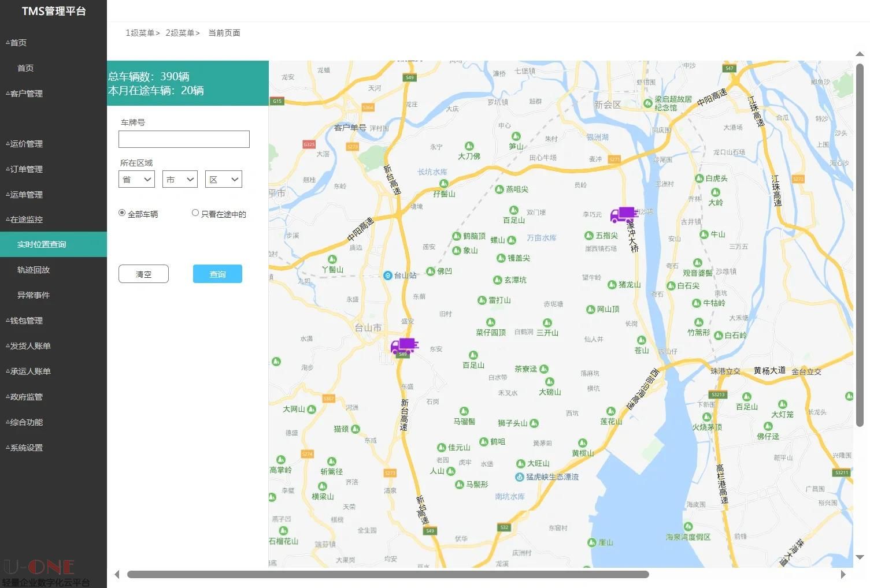Click the scroll down arrow

pyautogui.click(x=860, y=557)
